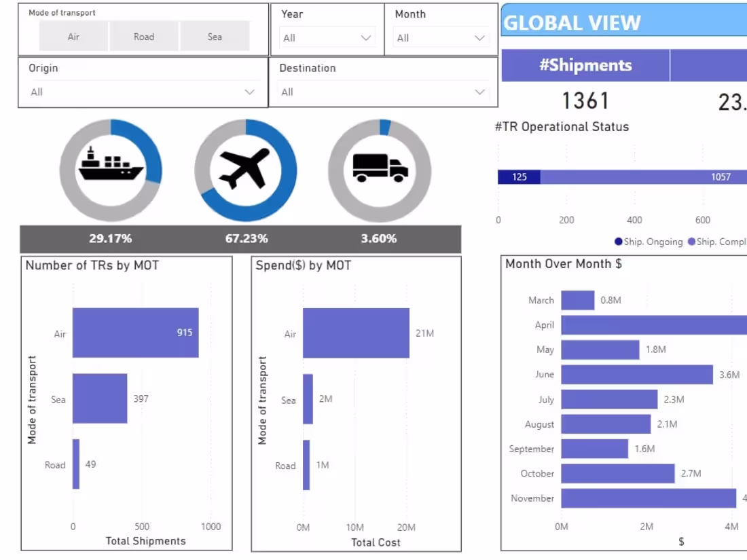This screenshot has width=747, height=560.
Task: Open the Destination dropdown
Action: point(383,92)
